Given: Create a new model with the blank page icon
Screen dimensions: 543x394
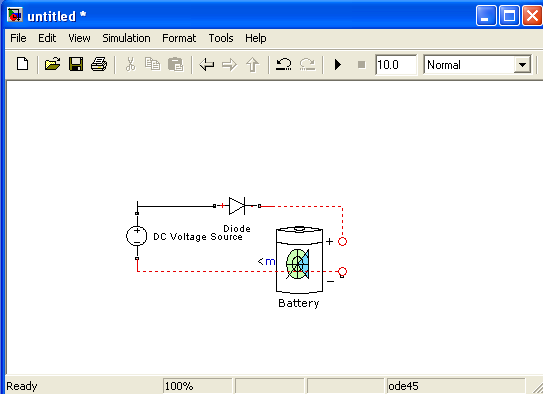Looking at the screenshot, I should (x=23, y=64).
